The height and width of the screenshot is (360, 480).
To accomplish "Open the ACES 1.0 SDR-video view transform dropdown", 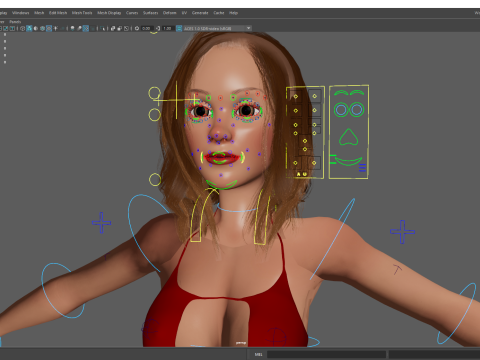I will 218,28.
